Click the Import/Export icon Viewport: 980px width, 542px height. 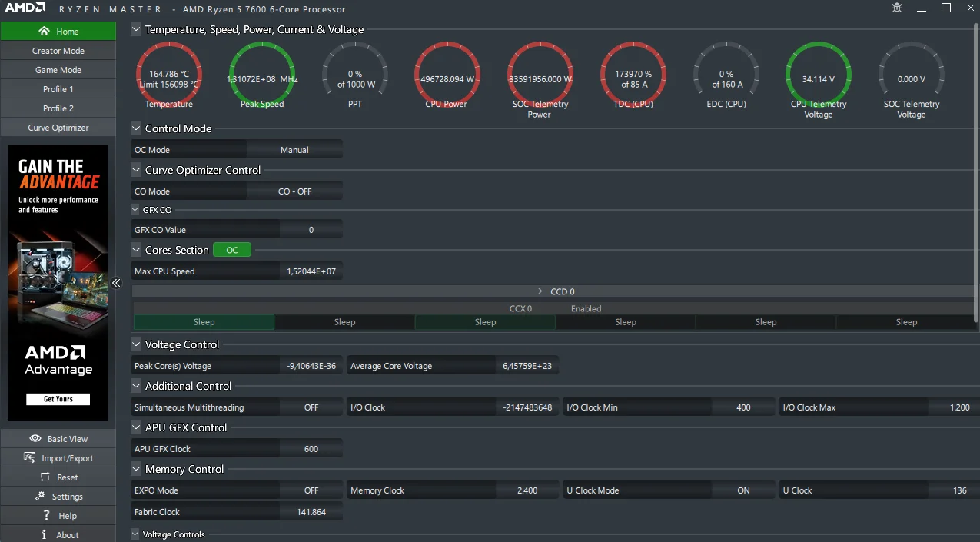pos(30,457)
